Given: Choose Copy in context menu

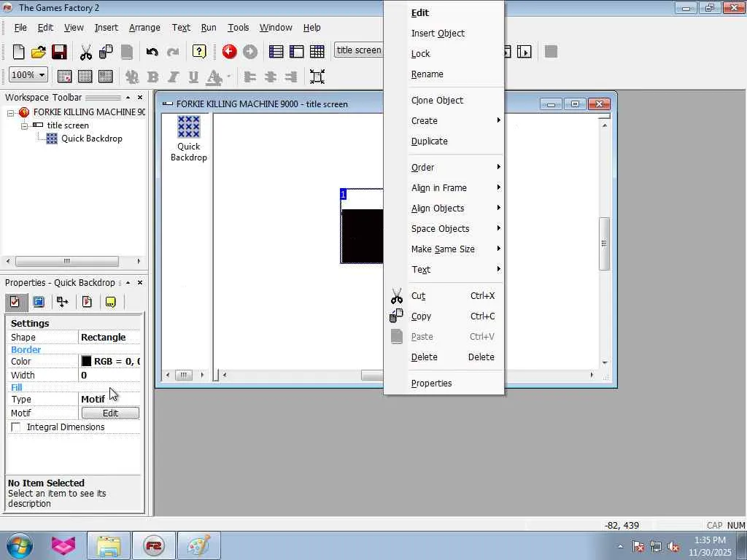Looking at the screenshot, I should coord(421,316).
